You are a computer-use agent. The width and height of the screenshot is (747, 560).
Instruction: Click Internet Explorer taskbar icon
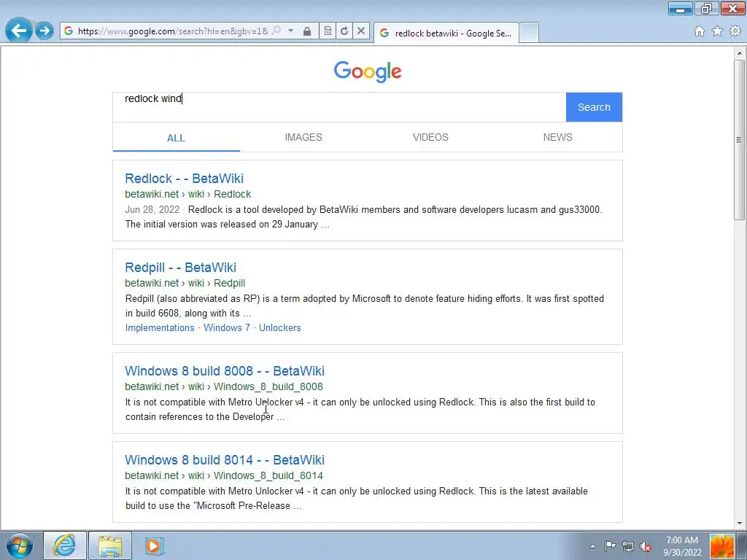[x=65, y=545]
